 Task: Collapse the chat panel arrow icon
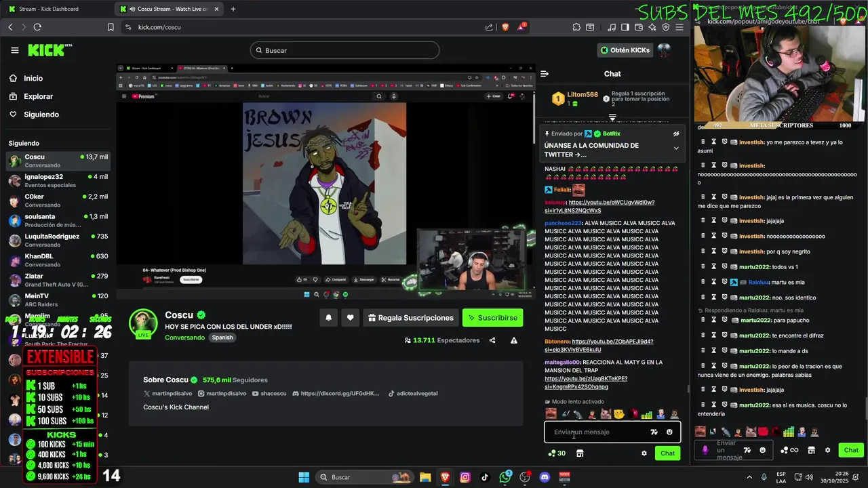(x=544, y=74)
